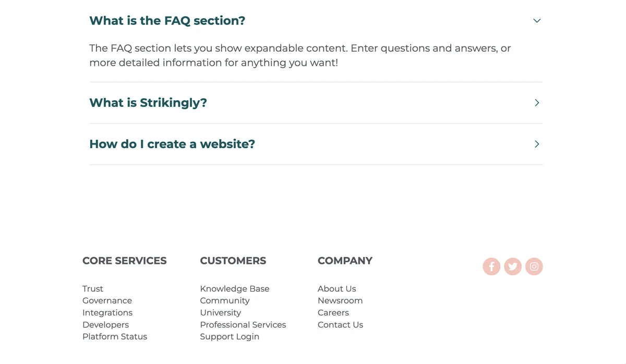
Task: Open the Trust page
Action: pyautogui.click(x=92, y=288)
